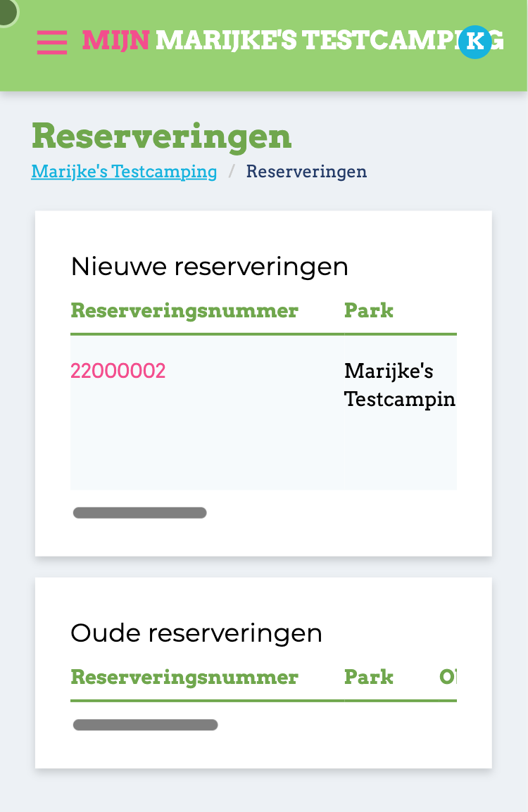This screenshot has height=812, width=528.
Task: Click the Nieuwe reserveringen table horizontal scrollbar
Action: 140,513
